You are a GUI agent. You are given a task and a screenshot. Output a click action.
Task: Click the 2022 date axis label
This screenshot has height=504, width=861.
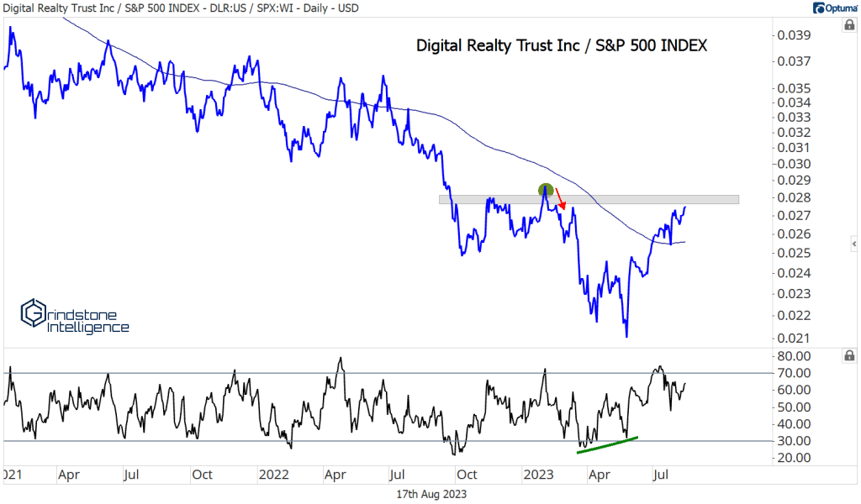(273, 475)
